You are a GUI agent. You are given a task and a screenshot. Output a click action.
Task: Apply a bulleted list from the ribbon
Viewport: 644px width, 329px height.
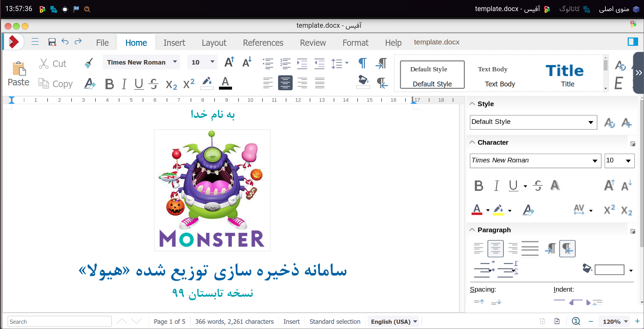(268, 64)
